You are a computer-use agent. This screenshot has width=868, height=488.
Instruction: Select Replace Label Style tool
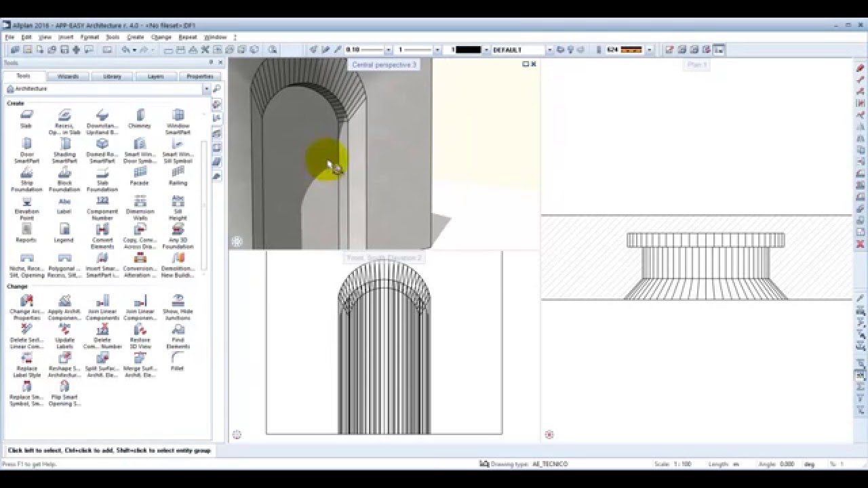pyautogui.click(x=26, y=365)
